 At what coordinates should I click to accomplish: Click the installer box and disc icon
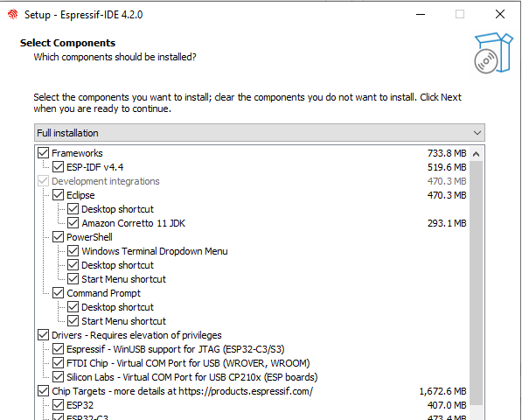pos(493,53)
